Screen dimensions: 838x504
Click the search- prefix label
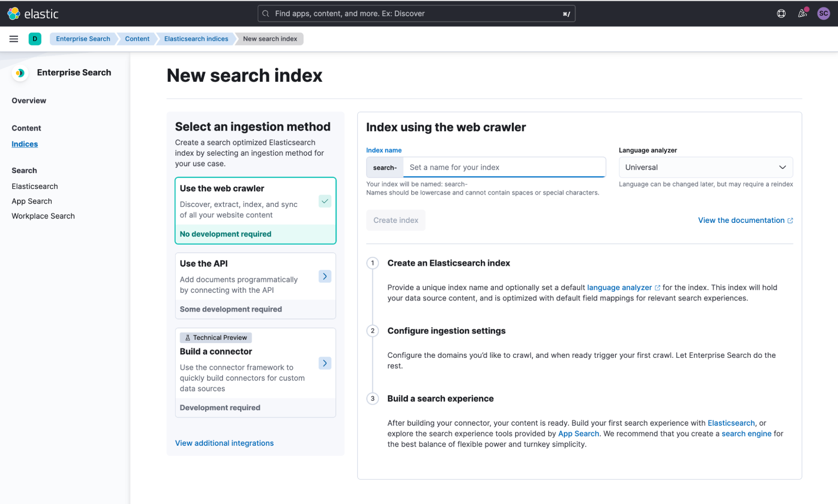tap(385, 168)
